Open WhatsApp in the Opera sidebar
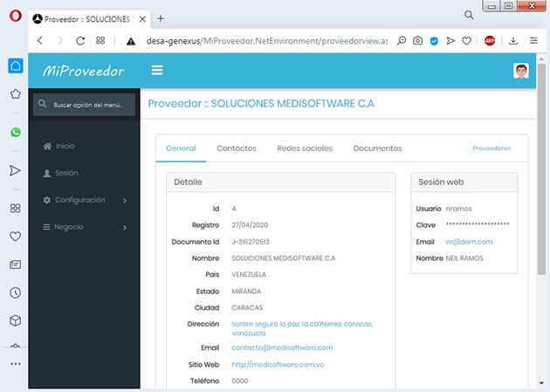Viewport: 550px width, 392px height. click(x=15, y=133)
